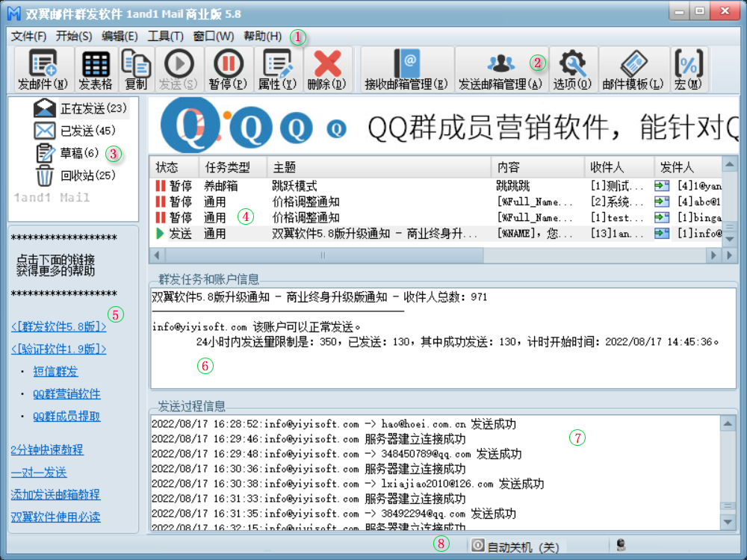Open task 属性(Y) properties from the toolbar
Viewport: 747px width, 560px height.
[x=278, y=69]
